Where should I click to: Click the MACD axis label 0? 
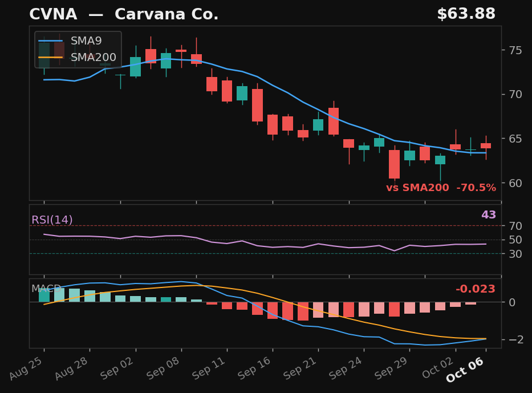point(512,302)
